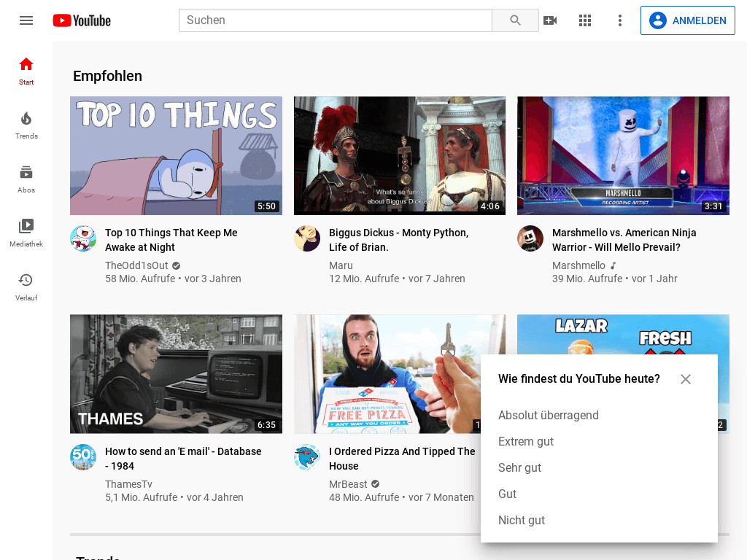Open the Marshmello channel avatar

[531, 238]
